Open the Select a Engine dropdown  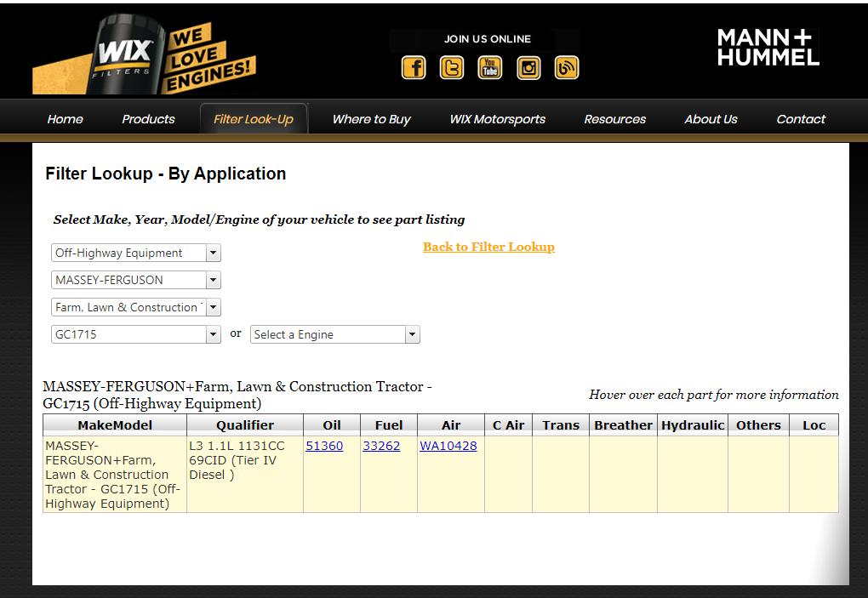coord(335,334)
